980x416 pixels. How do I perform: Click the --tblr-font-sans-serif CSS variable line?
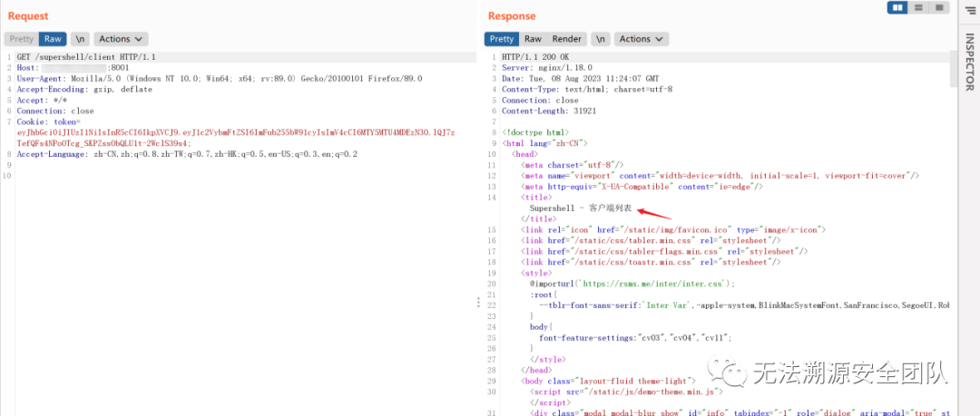pyautogui.click(x=744, y=305)
